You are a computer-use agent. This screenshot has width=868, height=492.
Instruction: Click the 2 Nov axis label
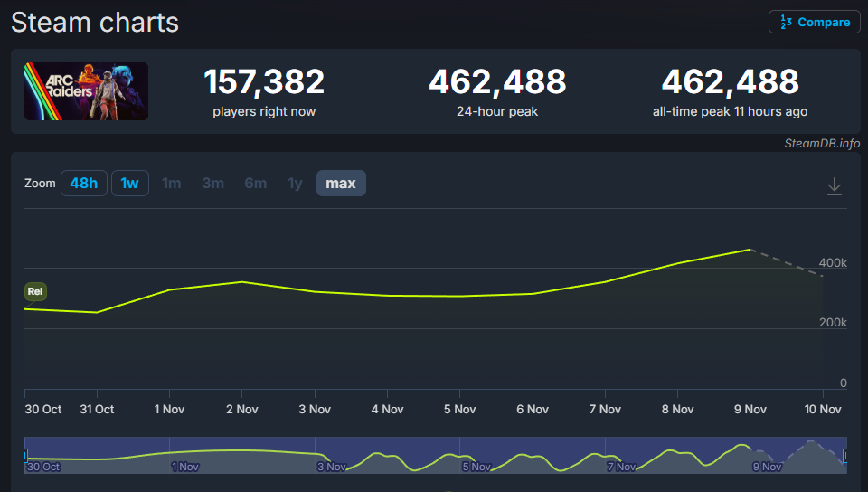point(242,410)
